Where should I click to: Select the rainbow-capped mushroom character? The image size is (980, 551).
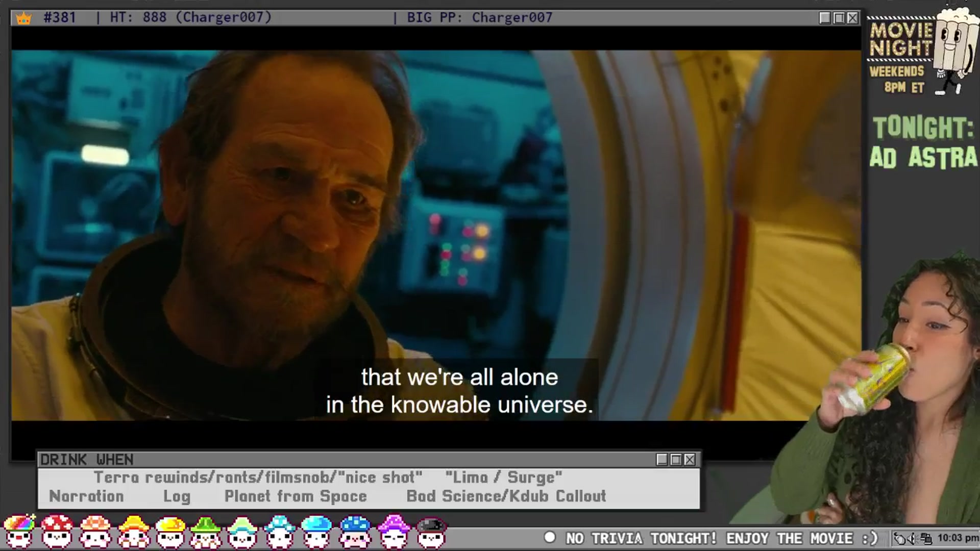[x=19, y=531]
